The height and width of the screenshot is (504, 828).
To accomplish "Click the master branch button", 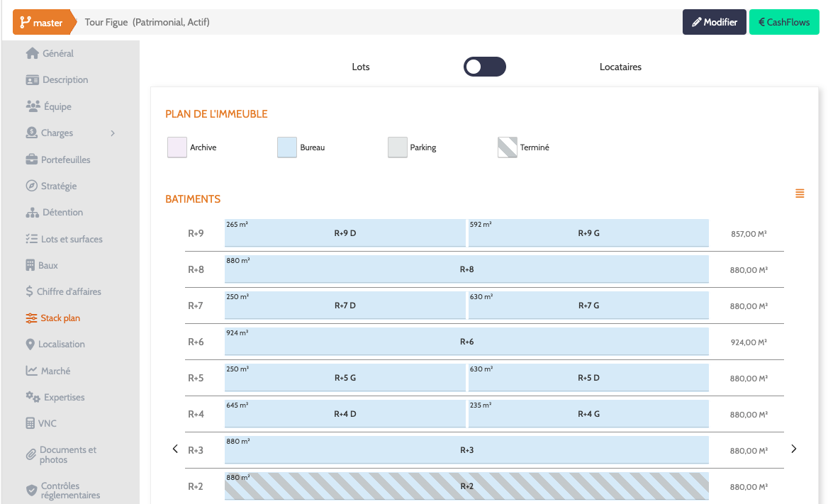I will point(45,22).
